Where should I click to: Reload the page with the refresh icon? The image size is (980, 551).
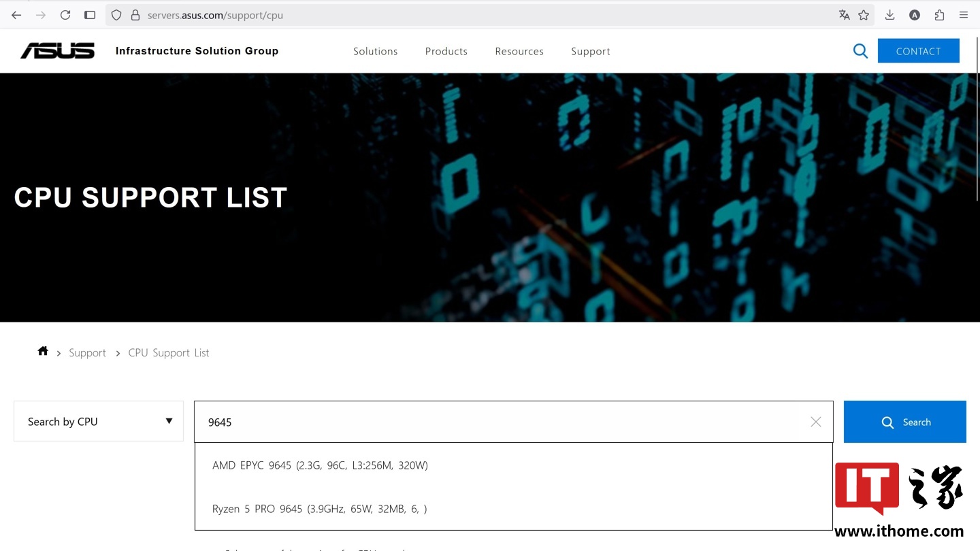tap(65, 15)
